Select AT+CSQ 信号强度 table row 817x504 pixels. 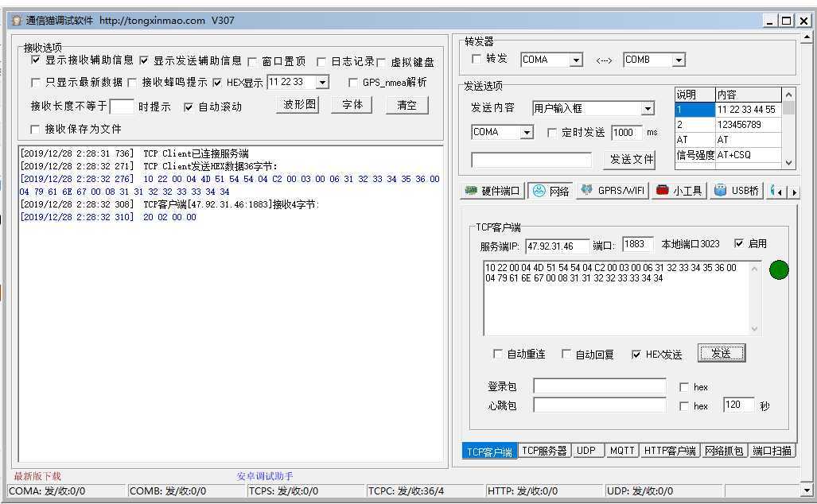coord(729,155)
